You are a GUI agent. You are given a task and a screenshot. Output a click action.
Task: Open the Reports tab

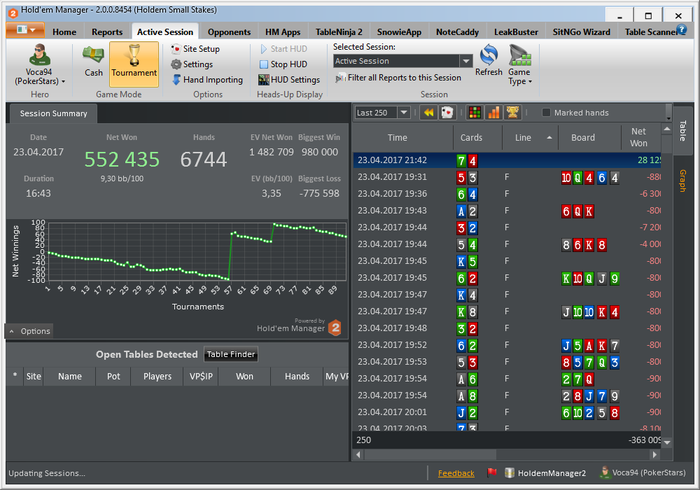click(107, 32)
